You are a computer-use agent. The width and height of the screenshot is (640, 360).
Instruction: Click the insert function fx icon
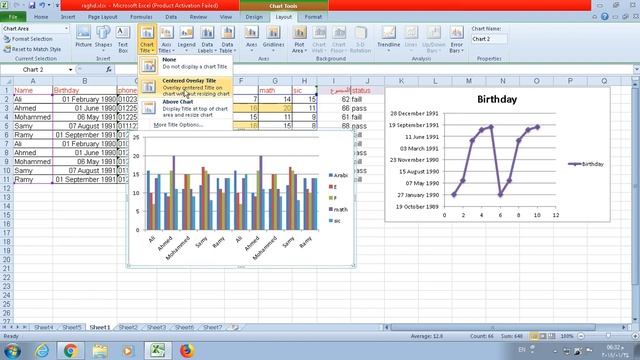109,69
